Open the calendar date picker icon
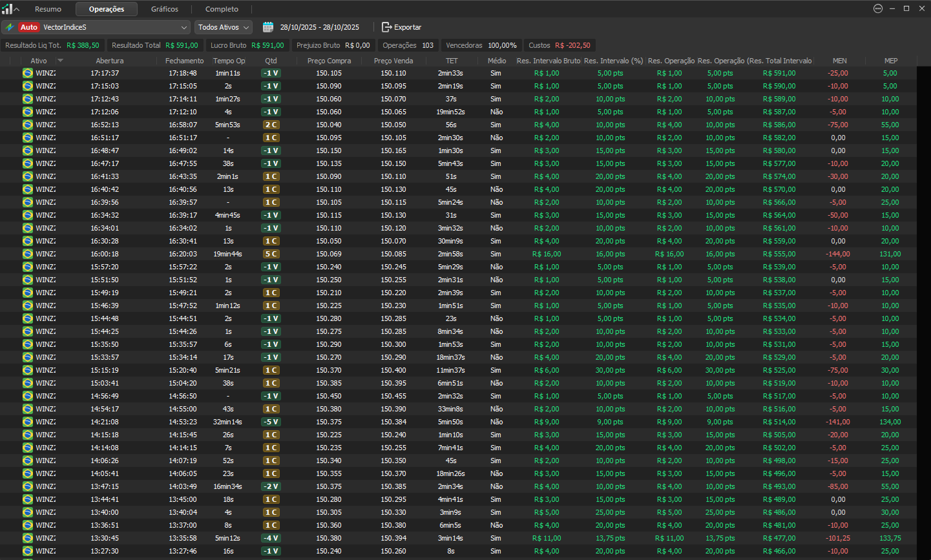Viewport: 931px width, 560px height. 268,27
